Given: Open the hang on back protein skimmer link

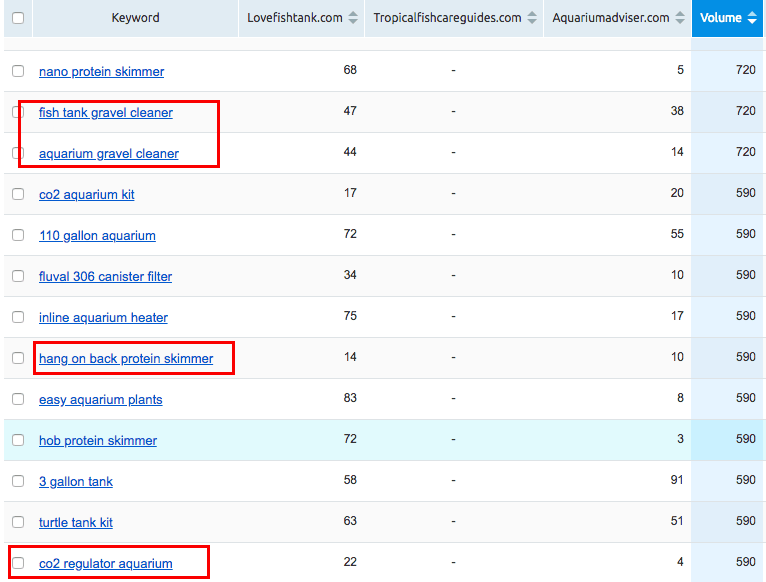Looking at the screenshot, I should pyautogui.click(x=126, y=359).
